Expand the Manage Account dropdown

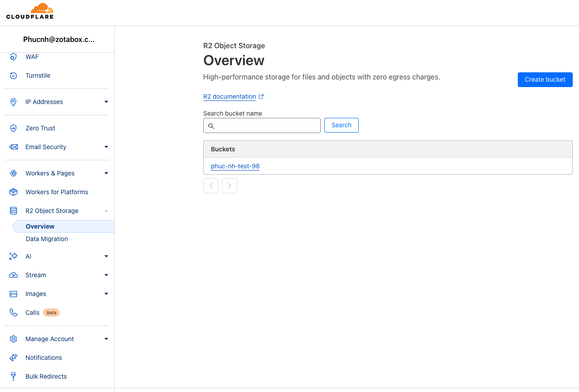click(106, 339)
